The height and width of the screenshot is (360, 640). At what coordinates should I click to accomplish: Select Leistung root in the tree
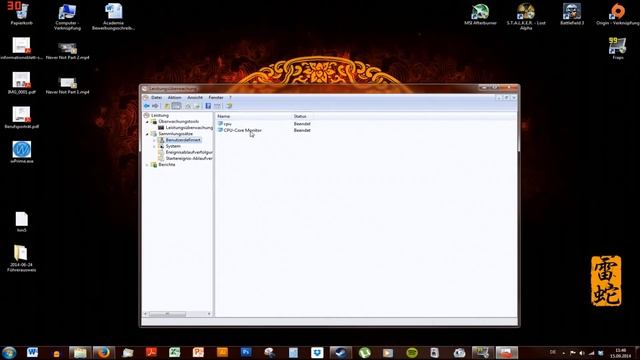pyautogui.click(x=160, y=116)
